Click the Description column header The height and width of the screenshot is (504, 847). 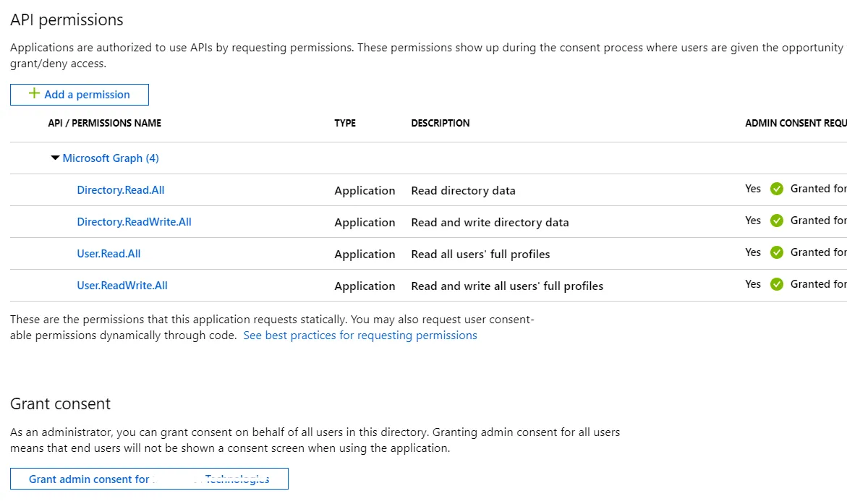(440, 123)
